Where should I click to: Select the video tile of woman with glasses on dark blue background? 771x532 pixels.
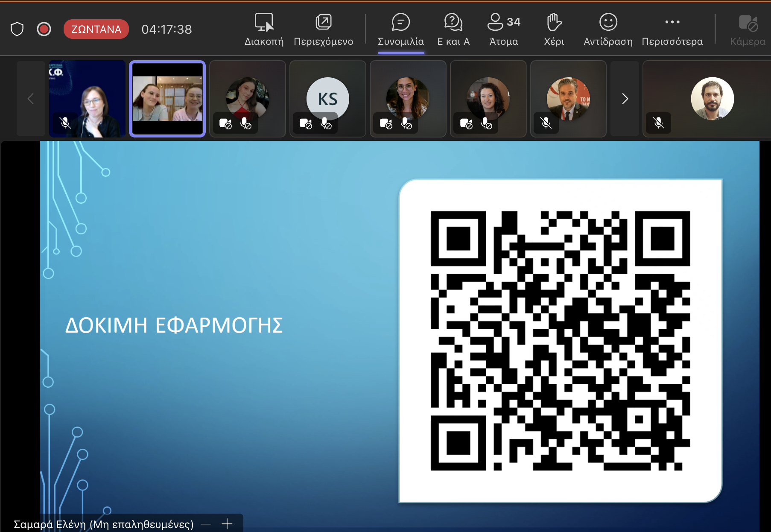pos(88,99)
